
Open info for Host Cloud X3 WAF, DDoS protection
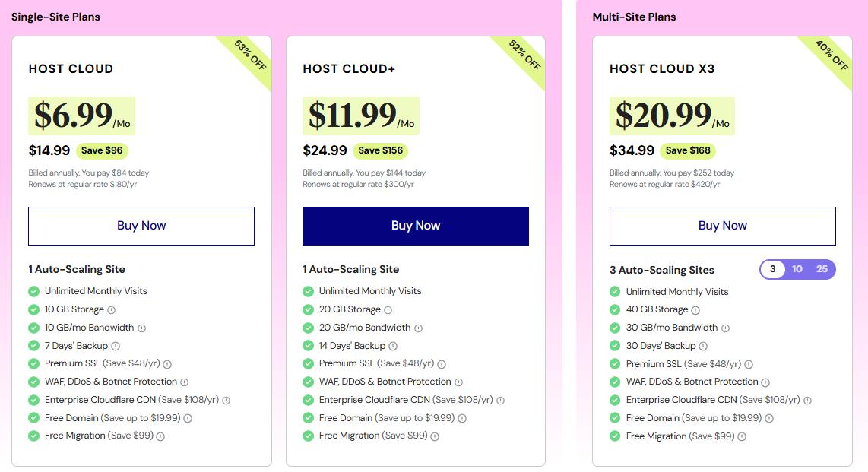[x=765, y=382]
